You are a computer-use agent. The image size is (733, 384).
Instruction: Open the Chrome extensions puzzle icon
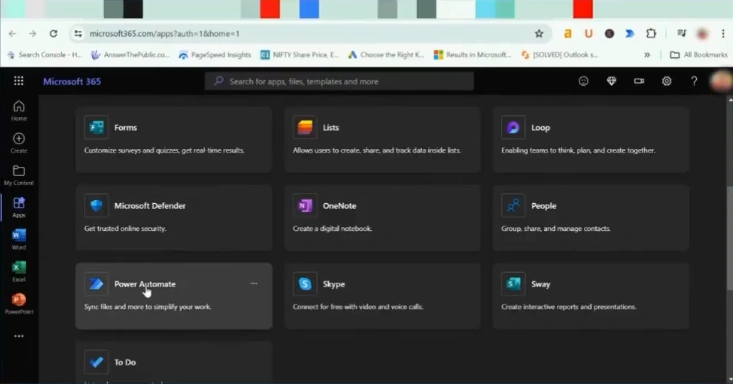point(651,34)
